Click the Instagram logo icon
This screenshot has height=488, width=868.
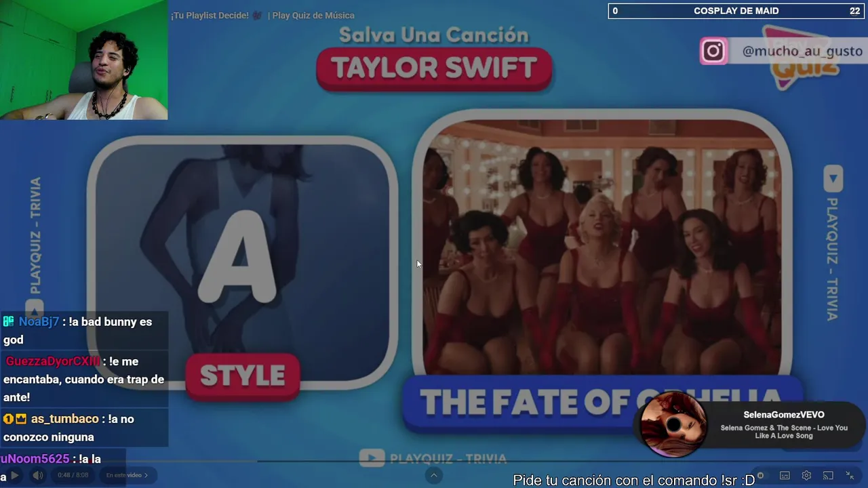tap(713, 51)
